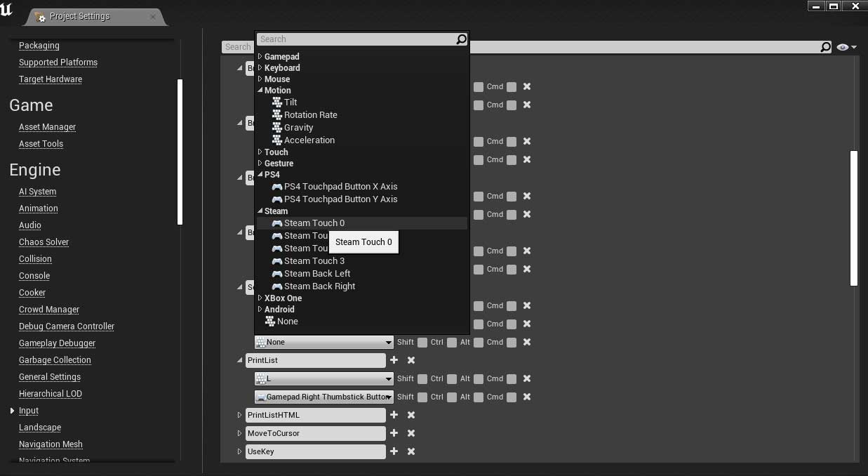This screenshot has height=476, width=868.
Task: Open the None key selector combo box
Action: pos(324,342)
